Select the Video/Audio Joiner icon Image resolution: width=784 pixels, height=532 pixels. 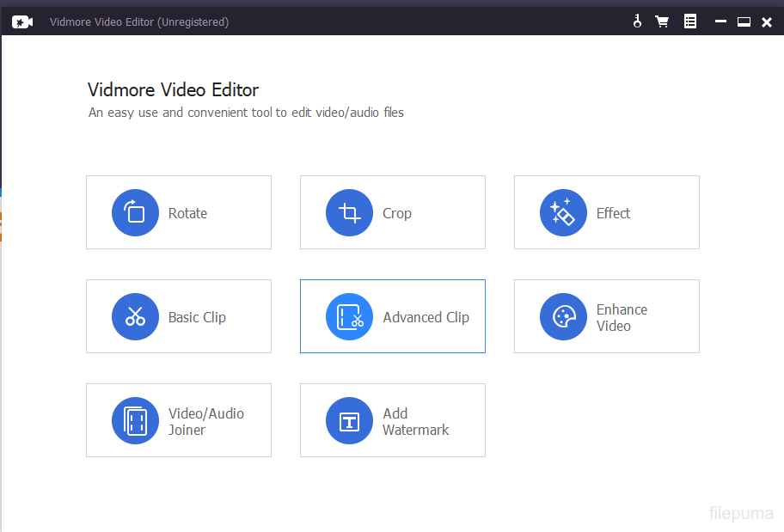click(135, 420)
